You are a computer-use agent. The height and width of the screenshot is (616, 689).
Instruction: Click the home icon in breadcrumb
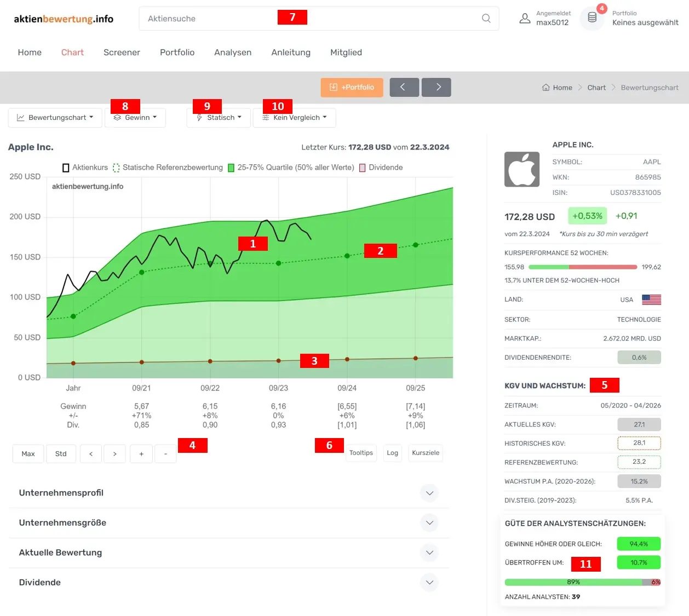(546, 88)
